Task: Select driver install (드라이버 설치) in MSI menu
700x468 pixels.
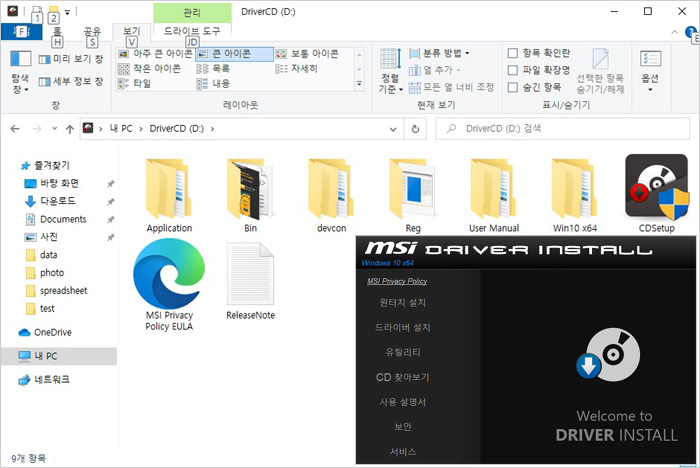Action: (403, 327)
